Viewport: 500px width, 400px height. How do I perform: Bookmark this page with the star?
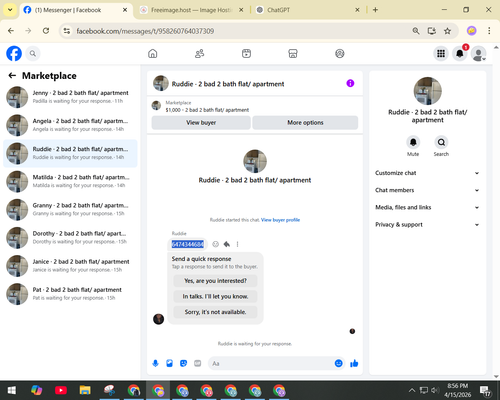tap(447, 31)
